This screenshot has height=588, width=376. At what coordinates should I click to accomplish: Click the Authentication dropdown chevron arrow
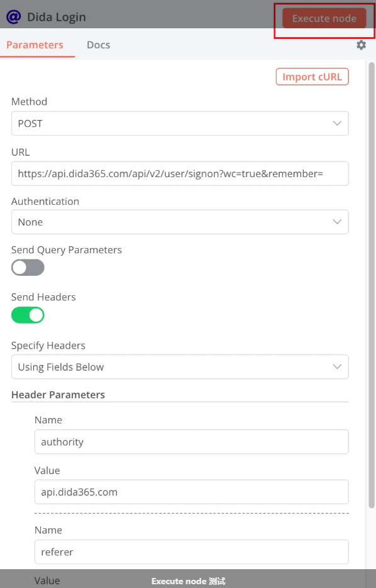(337, 222)
